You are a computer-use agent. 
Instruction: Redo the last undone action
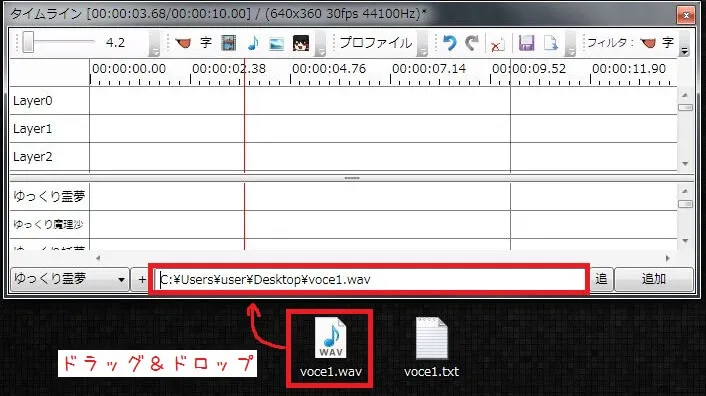(x=471, y=43)
